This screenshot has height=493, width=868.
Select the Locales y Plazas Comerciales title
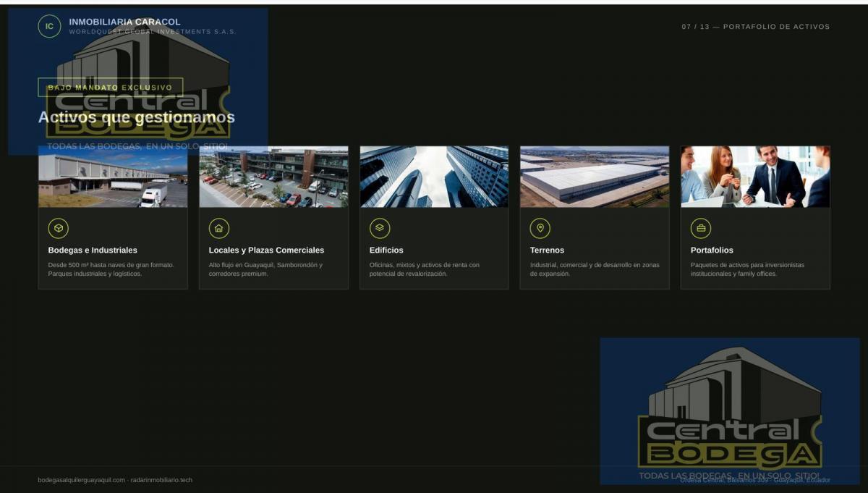point(266,250)
